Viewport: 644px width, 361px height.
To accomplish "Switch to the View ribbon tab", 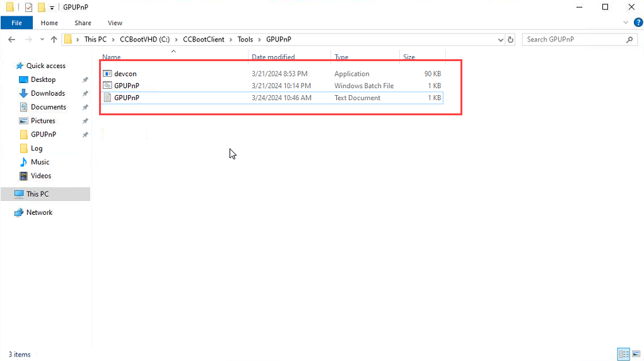I will (x=115, y=23).
